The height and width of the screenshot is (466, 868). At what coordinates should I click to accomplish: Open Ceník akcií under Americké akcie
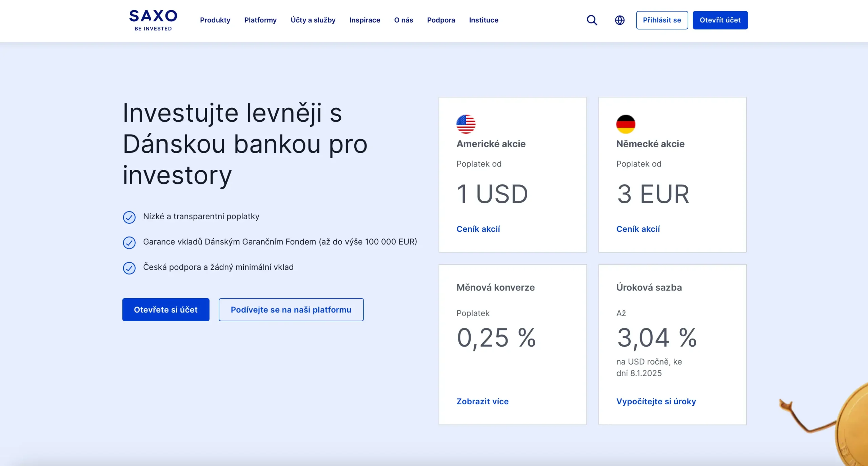tap(478, 229)
